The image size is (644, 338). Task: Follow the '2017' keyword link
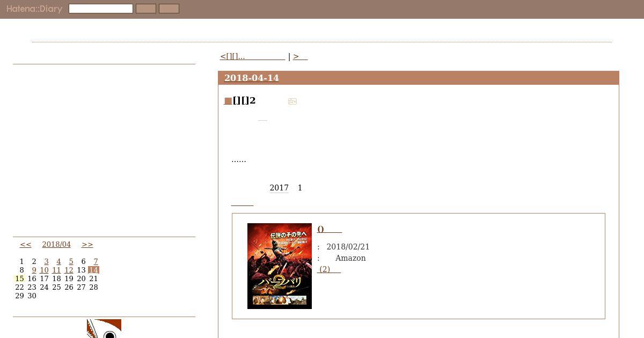click(279, 188)
